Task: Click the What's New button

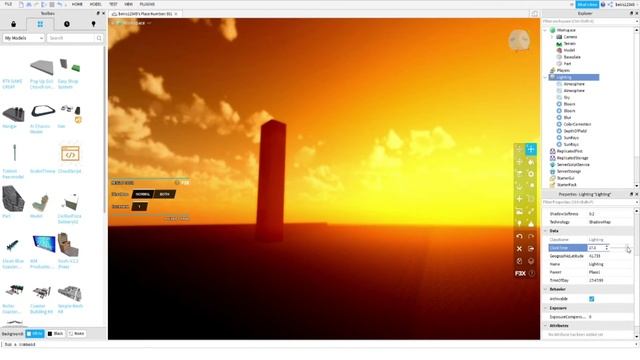Action: (587, 4)
